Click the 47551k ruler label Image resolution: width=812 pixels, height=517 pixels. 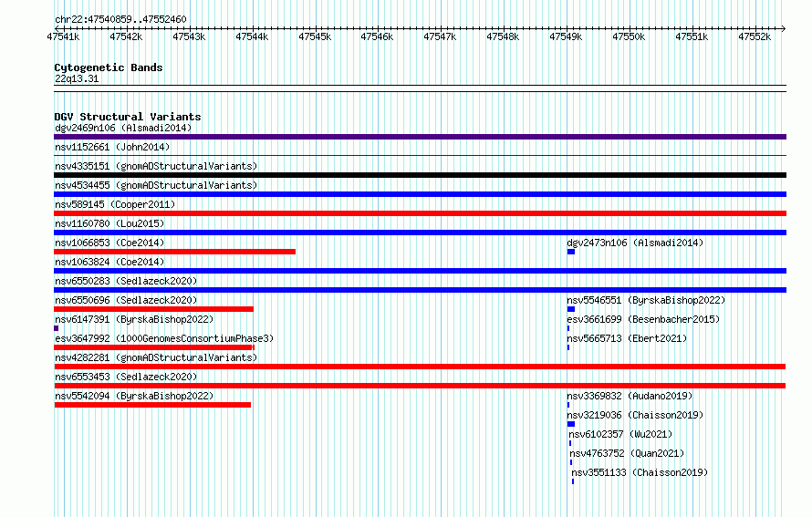point(692,36)
